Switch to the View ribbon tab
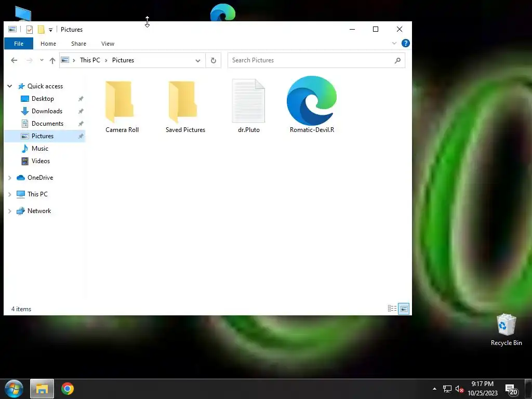 click(108, 44)
